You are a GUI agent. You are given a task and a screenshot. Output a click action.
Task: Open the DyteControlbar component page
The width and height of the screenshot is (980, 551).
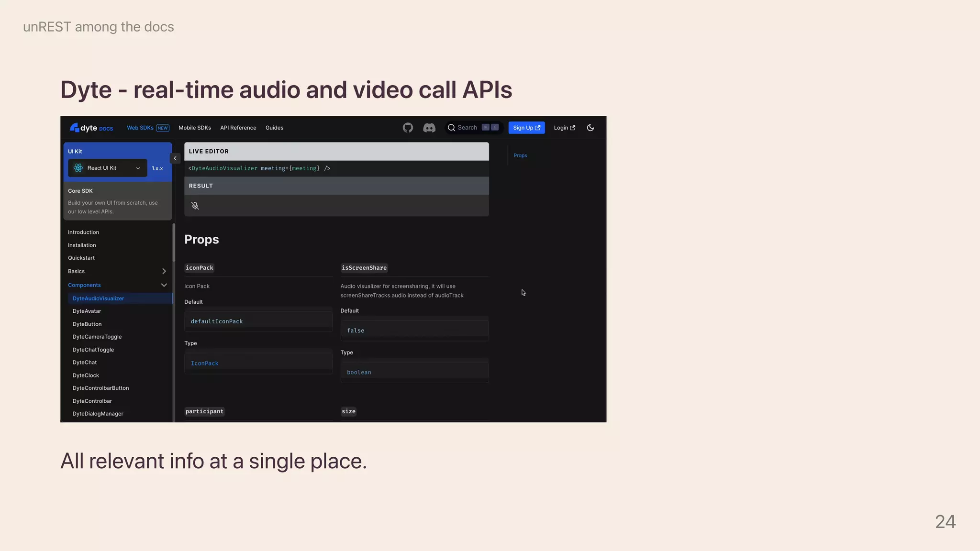point(92,401)
